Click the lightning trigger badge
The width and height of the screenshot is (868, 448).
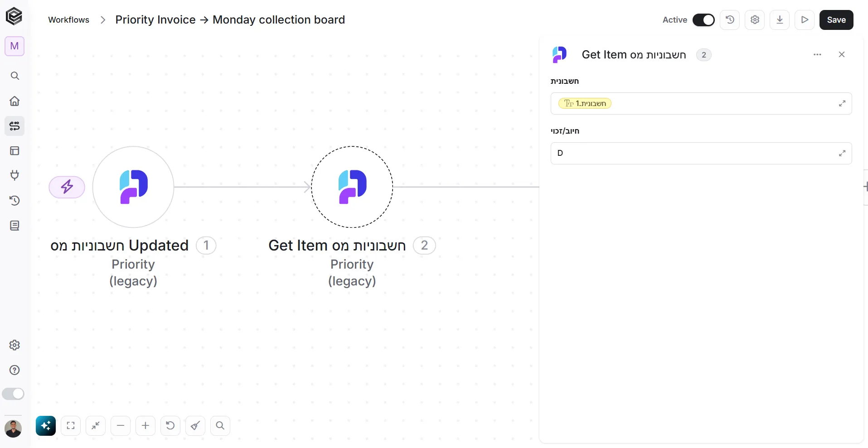(x=67, y=187)
